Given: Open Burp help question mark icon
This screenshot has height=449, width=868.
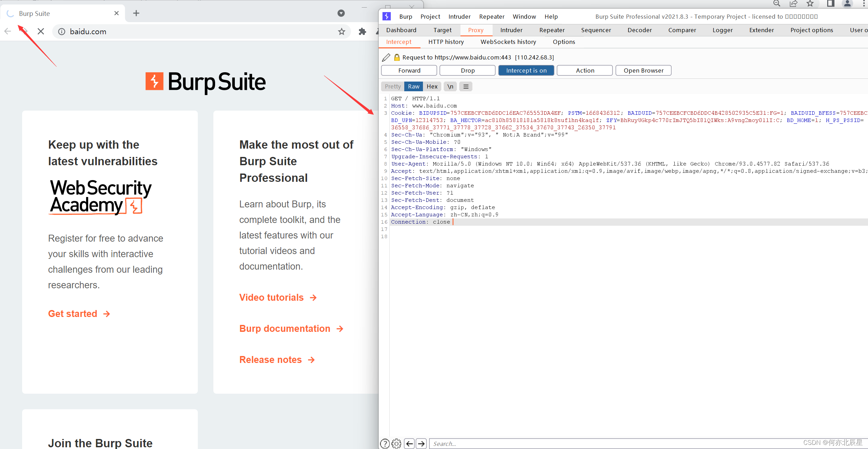Looking at the screenshot, I should [385, 443].
